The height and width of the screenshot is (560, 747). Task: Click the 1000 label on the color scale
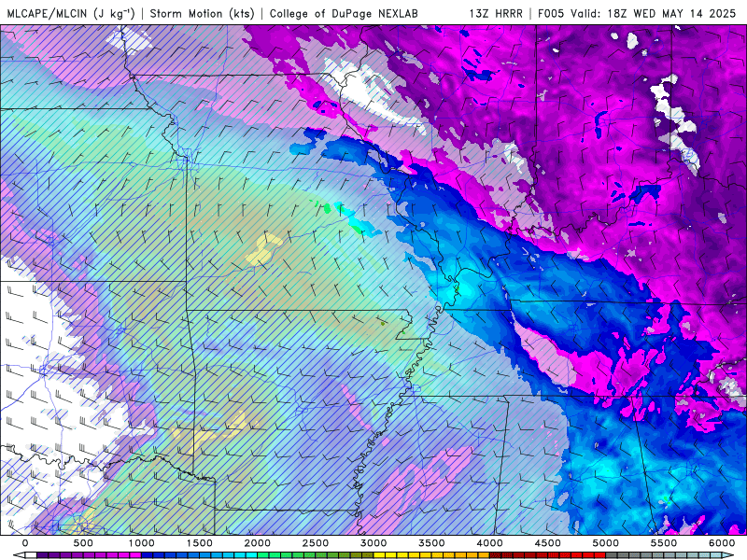142,543
